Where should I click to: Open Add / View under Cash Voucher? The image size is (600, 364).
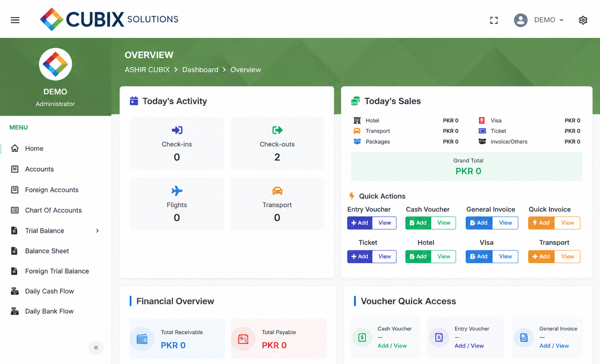point(392,346)
